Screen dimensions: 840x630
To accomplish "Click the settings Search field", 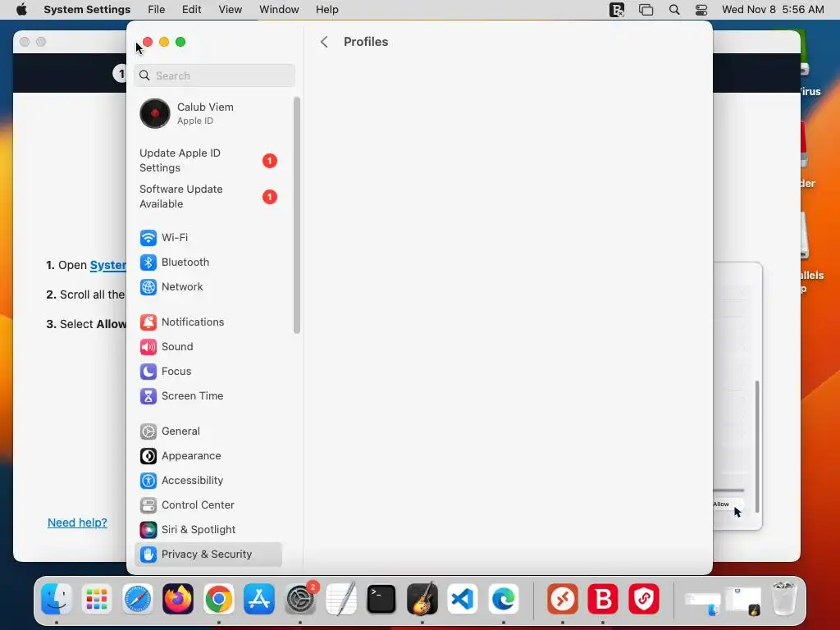I will click(214, 75).
